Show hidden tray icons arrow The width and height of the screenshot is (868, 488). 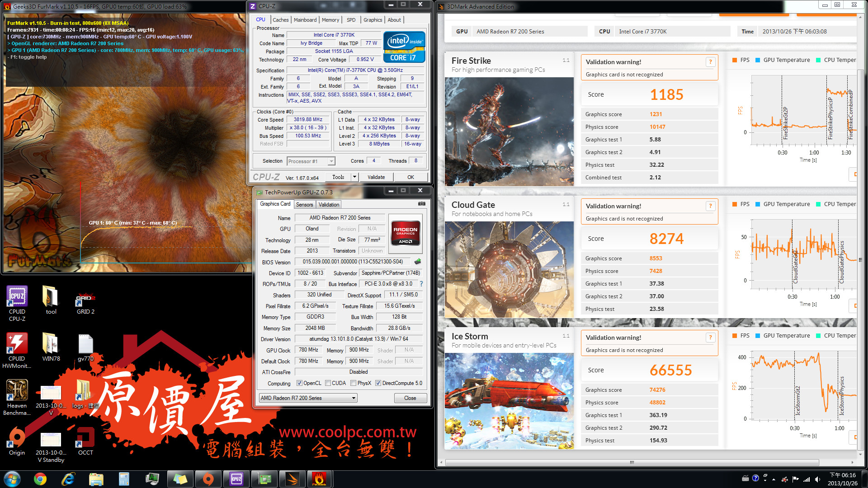(774, 479)
